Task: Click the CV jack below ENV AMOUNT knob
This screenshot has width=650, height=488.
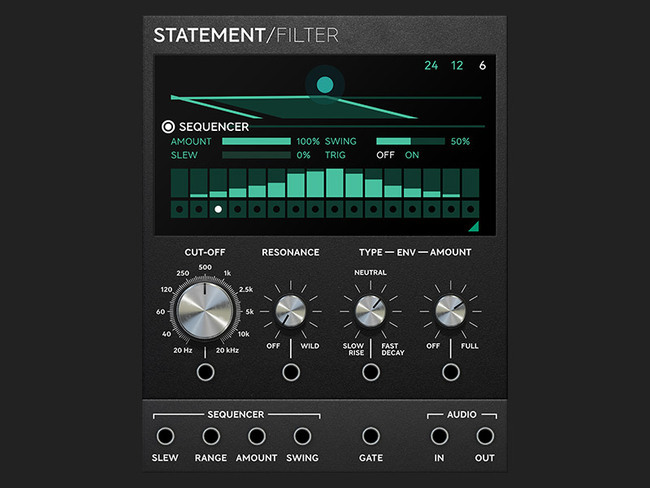Action: 451,372
